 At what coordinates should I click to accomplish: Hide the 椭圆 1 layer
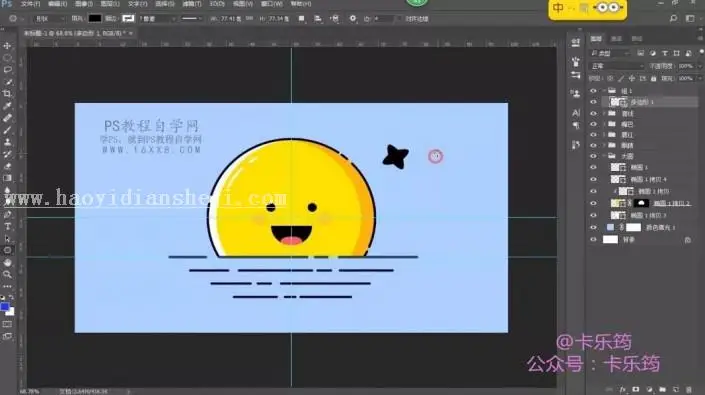593,167
